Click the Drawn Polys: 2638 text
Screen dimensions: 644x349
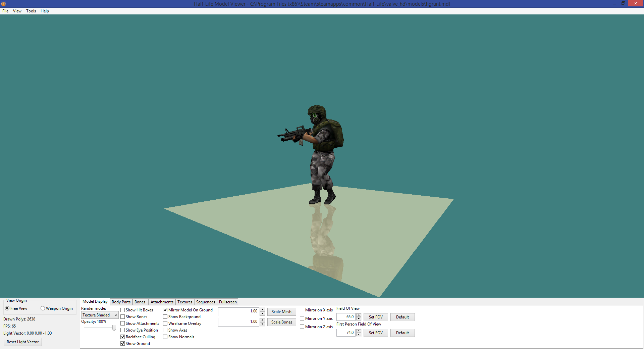(x=19, y=319)
